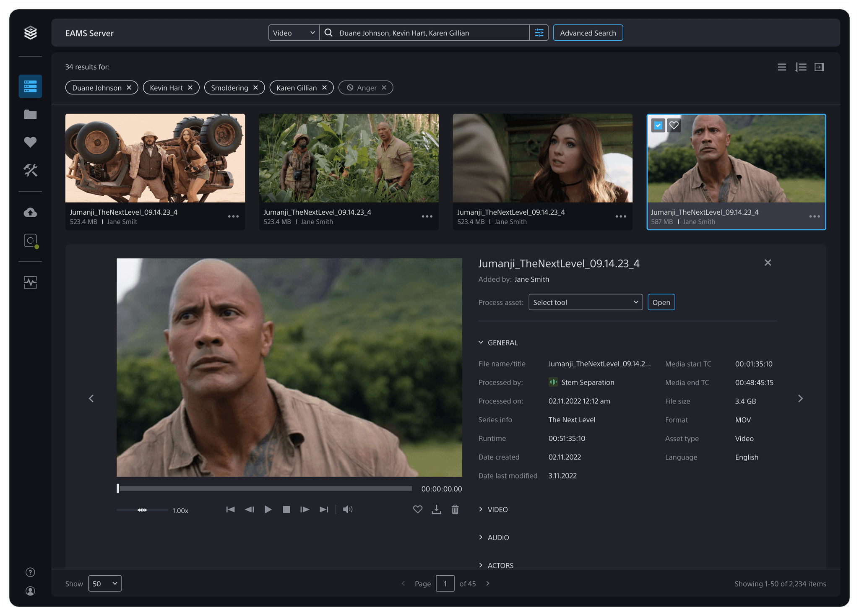
Task: Open options menu for selected 587 MB asset
Action: (x=815, y=216)
